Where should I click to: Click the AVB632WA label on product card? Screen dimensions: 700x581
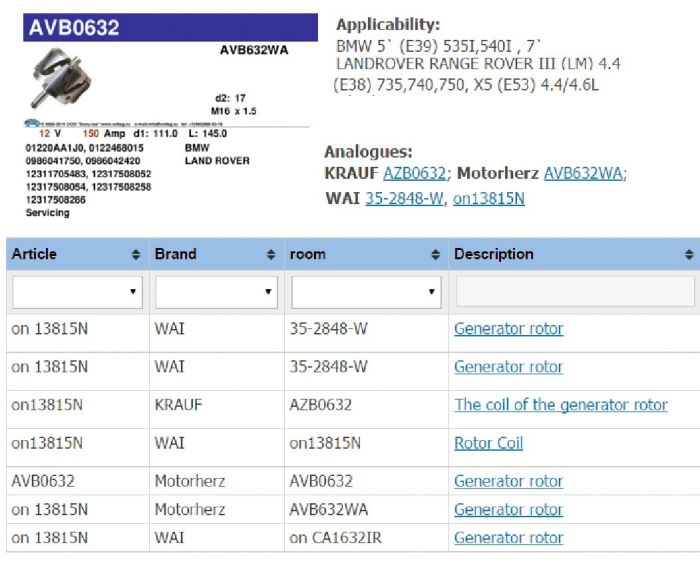(x=254, y=50)
